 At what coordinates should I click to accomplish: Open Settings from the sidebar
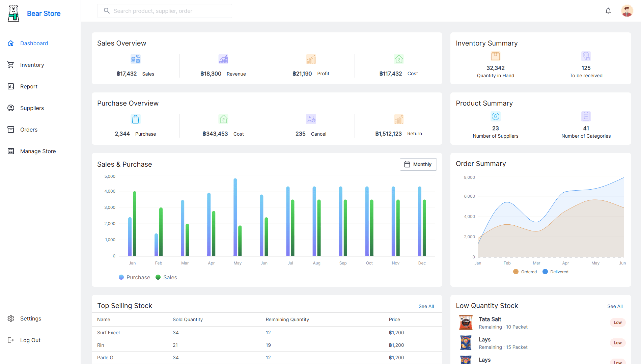point(31,318)
